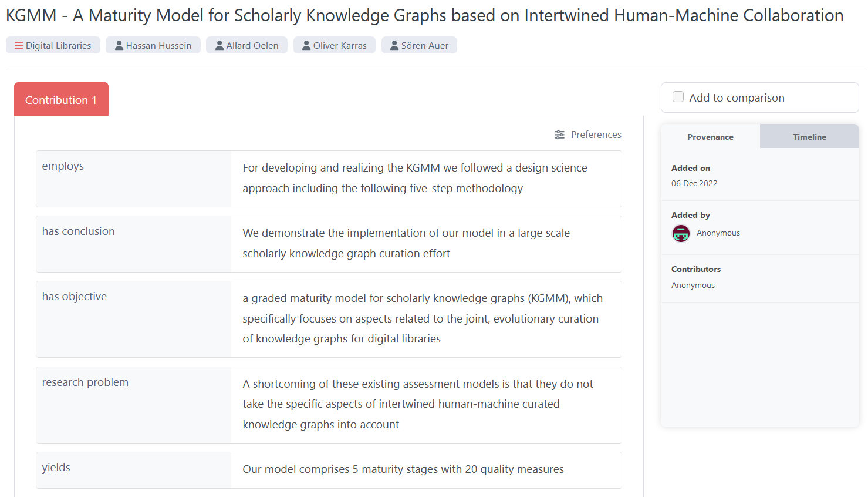
Task: Open the Sören Auer author page
Action: [424, 45]
